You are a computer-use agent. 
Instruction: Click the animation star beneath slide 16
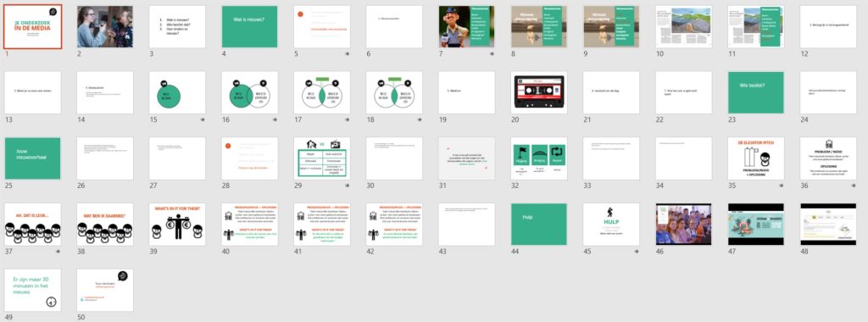275,119
